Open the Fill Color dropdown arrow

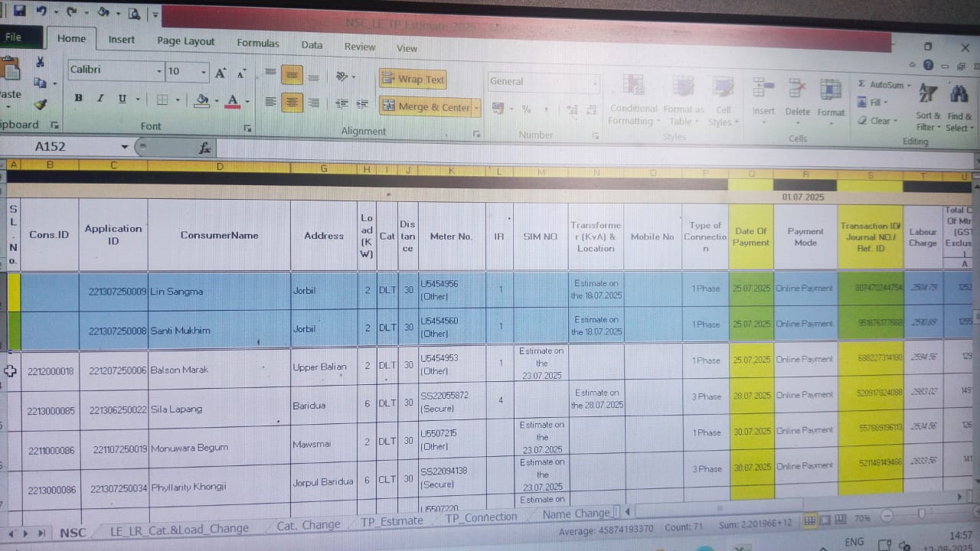point(217,100)
